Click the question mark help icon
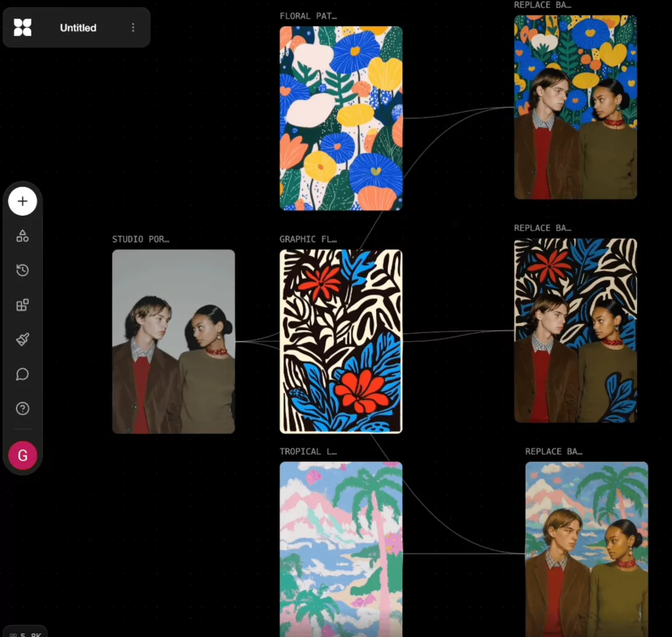Viewport: 672px width, 637px height. pyautogui.click(x=22, y=409)
